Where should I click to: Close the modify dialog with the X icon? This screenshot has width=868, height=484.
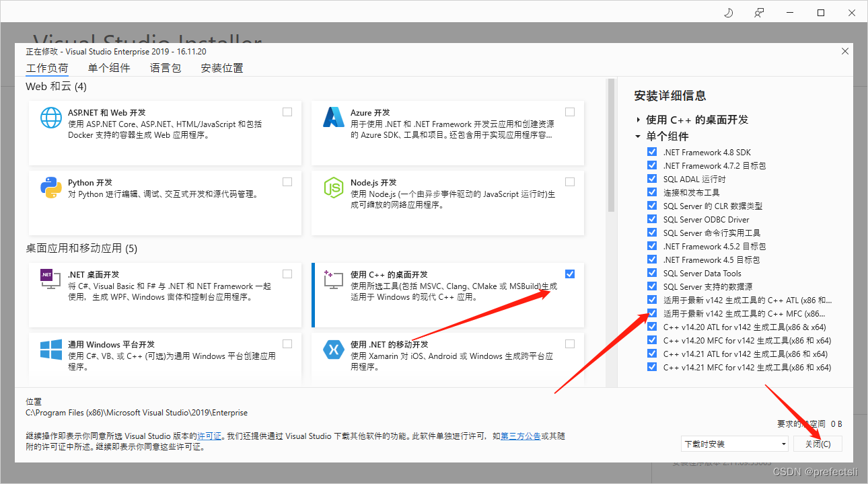point(845,51)
